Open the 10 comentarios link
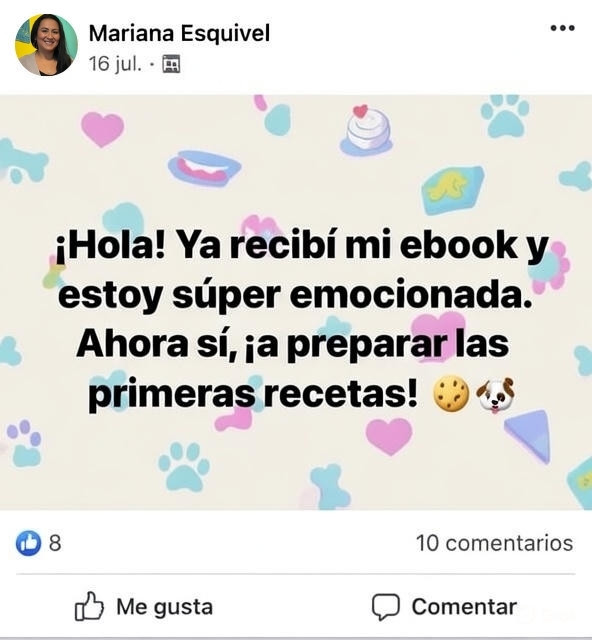Screen dimensions: 592x640 click(494, 543)
